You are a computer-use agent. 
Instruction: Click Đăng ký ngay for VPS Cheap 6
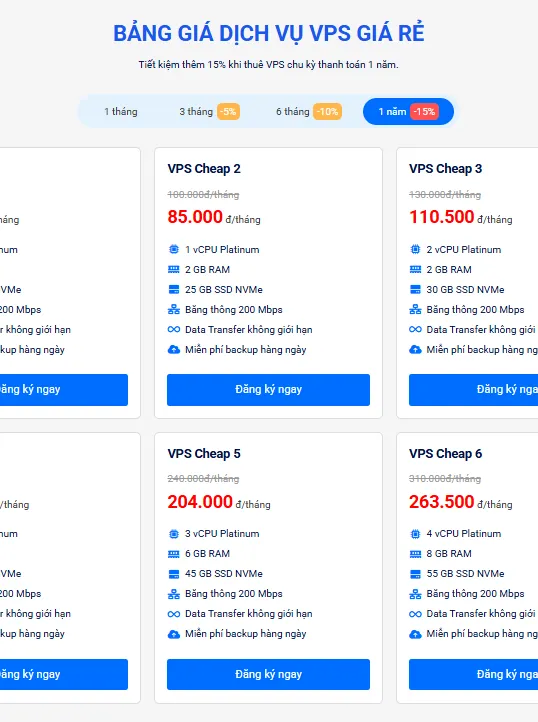[x=474, y=674]
